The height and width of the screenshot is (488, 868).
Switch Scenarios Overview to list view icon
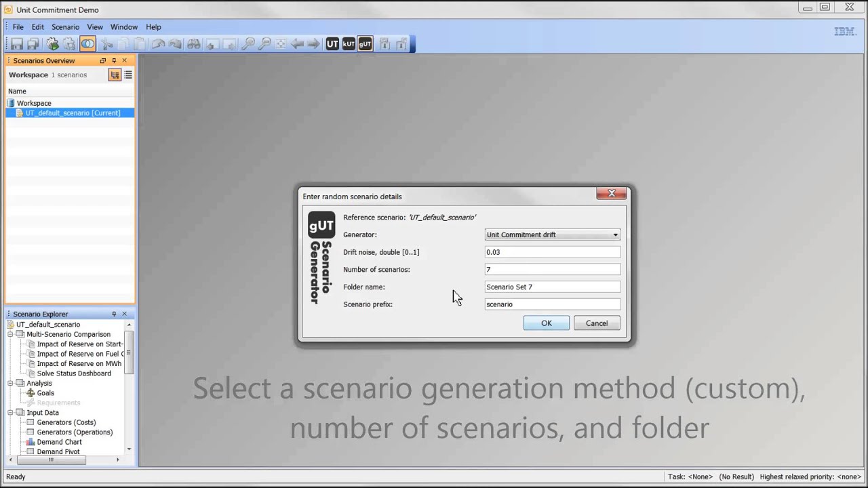[128, 75]
